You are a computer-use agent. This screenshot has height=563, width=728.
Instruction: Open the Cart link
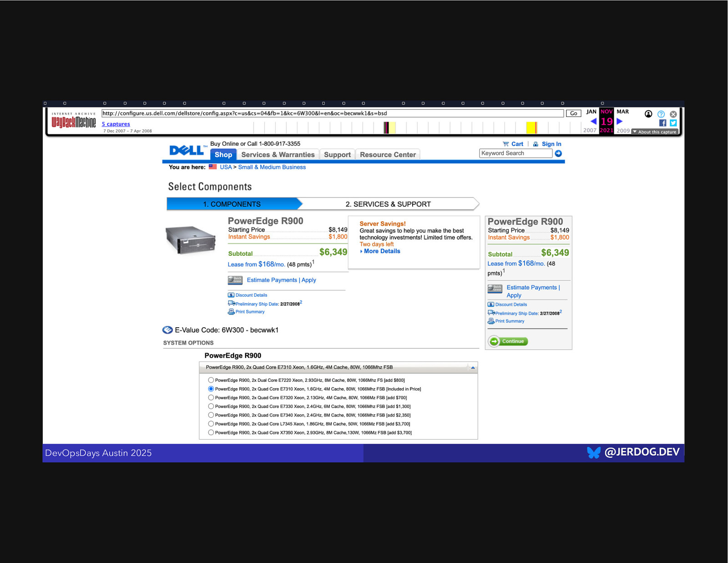517,144
